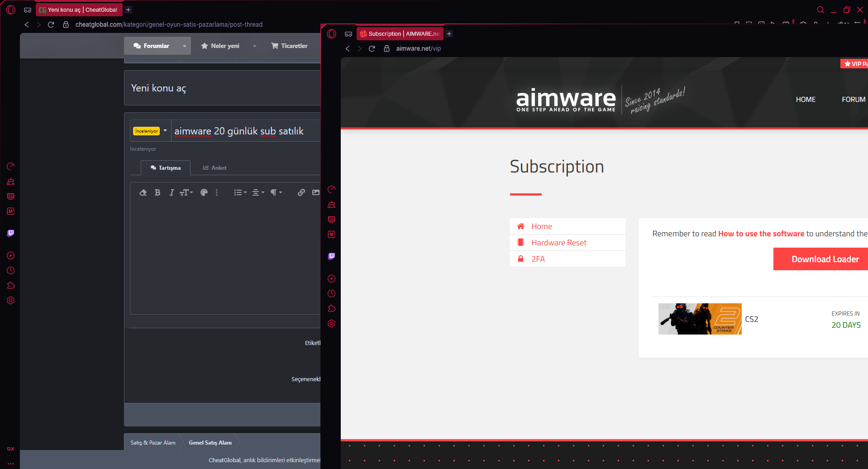Viewport: 868px width, 469px height.
Task: Open the Twitch sidebar icon in the CheatGlobal window
Action: click(11, 233)
